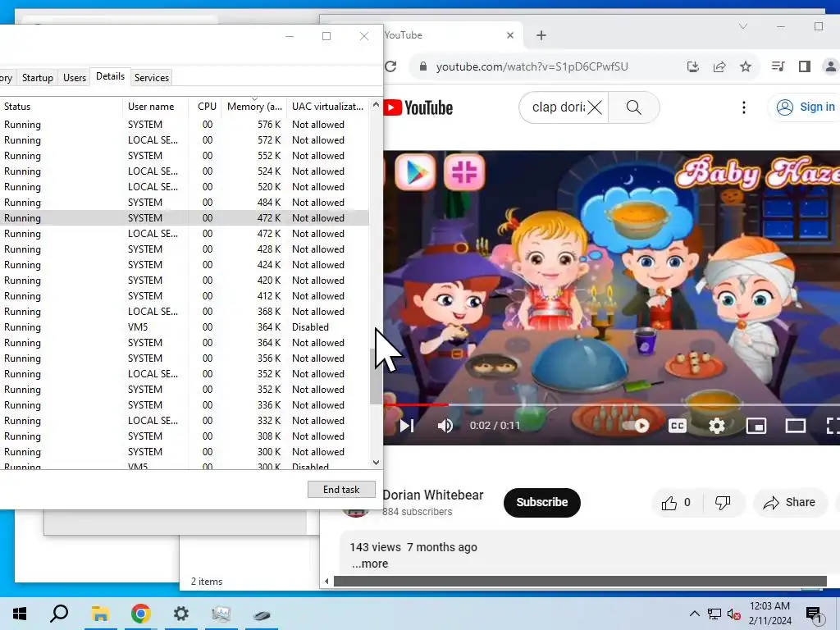Click End task button
The height and width of the screenshot is (630, 840).
point(341,489)
